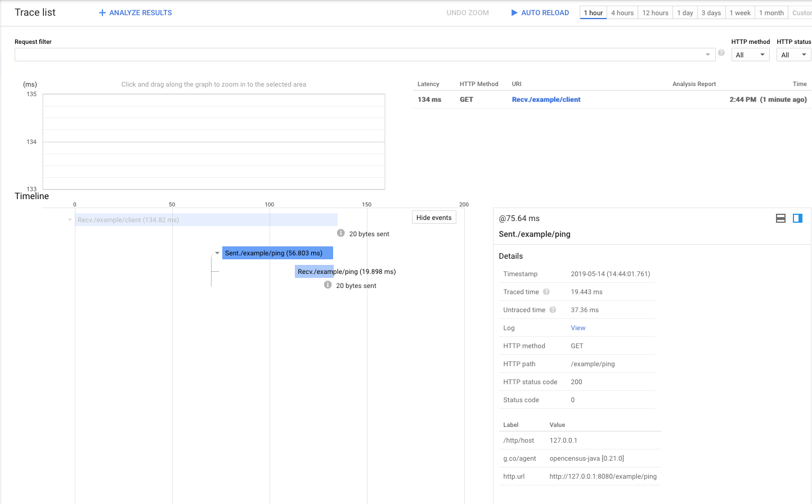This screenshot has height=504, width=812.
Task: Click the plus icon beside Analyze Results
Action: point(102,12)
